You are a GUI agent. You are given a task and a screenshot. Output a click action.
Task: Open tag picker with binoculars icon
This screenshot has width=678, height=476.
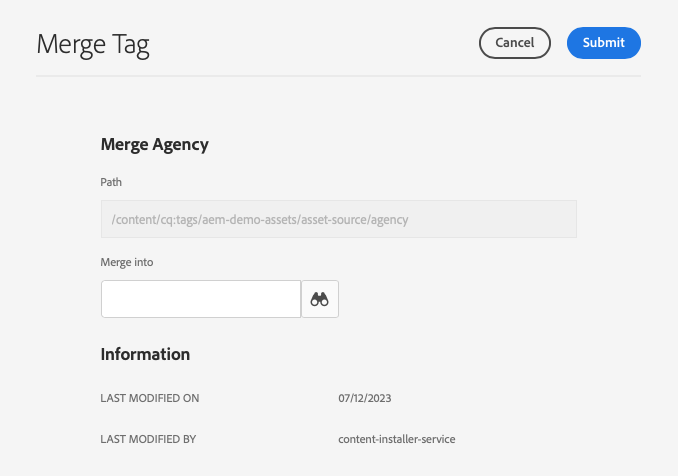[320, 299]
